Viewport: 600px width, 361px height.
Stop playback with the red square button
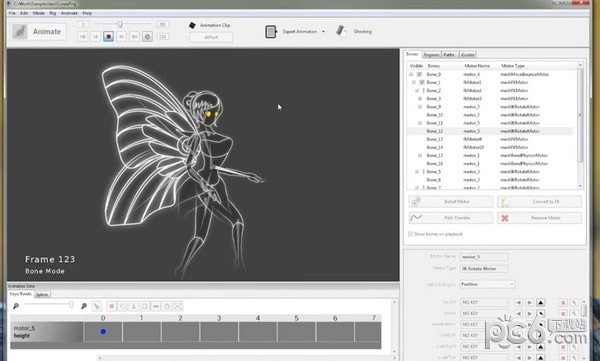[x=109, y=36]
